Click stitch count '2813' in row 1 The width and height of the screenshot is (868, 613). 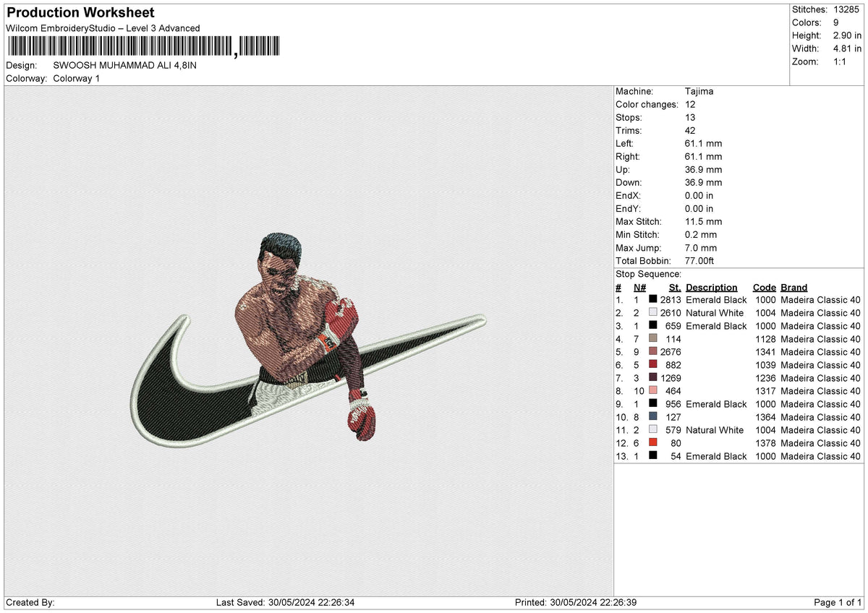[671, 300]
